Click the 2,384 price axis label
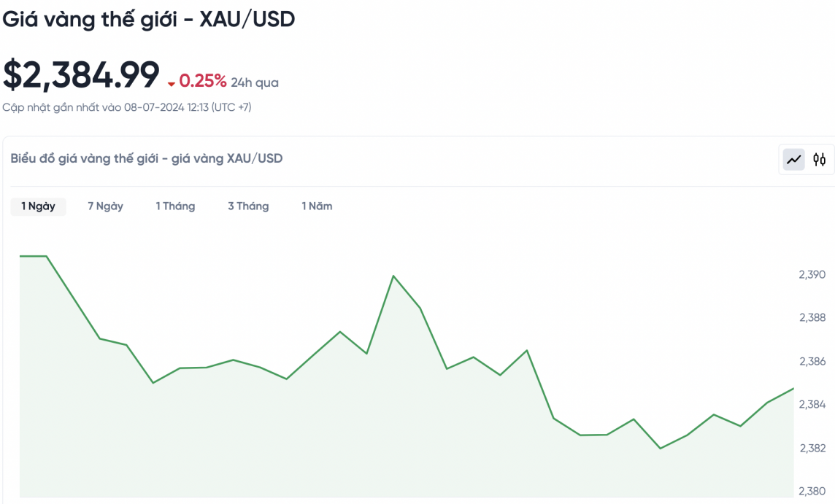 [x=812, y=404]
